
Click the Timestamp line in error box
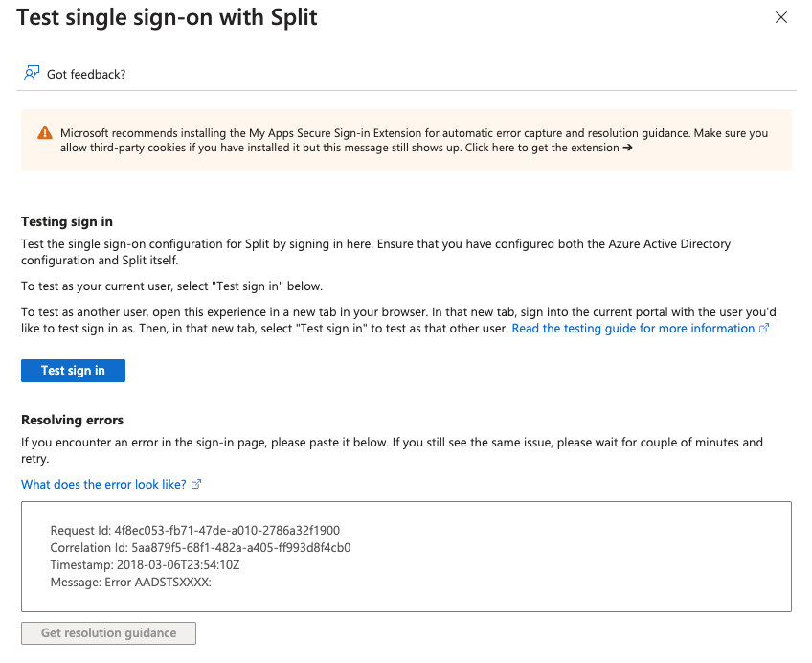click(x=145, y=564)
